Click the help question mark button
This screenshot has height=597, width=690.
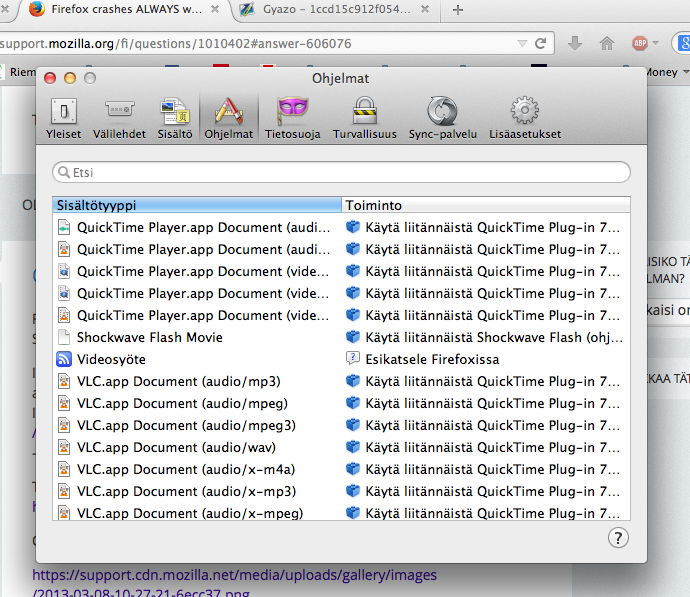[x=618, y=538]
